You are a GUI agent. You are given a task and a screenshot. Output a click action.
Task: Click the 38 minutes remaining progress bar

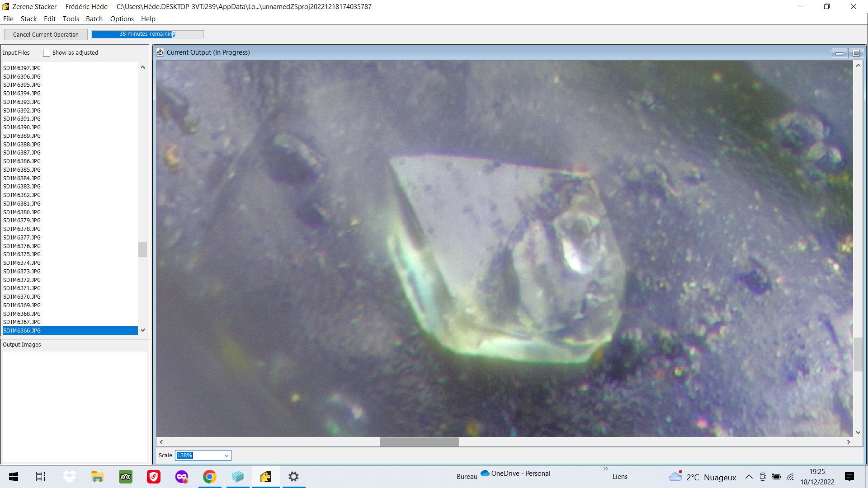(147, 34)
